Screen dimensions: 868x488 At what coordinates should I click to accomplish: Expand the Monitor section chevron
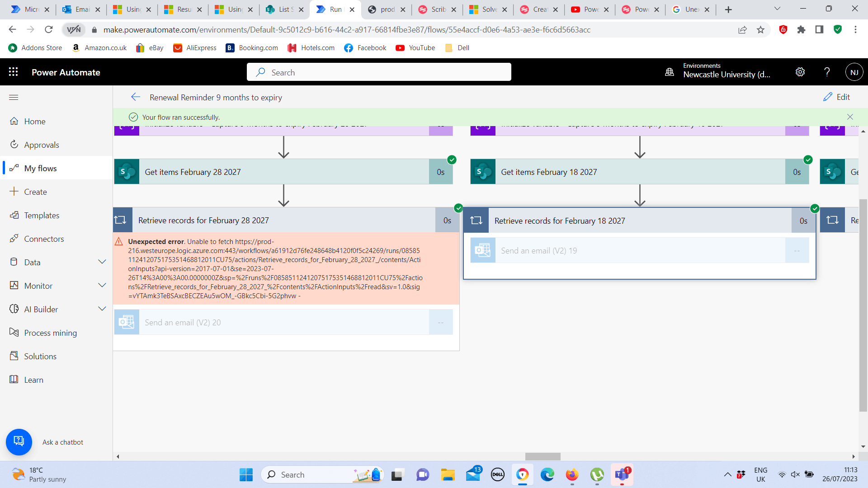102,286
